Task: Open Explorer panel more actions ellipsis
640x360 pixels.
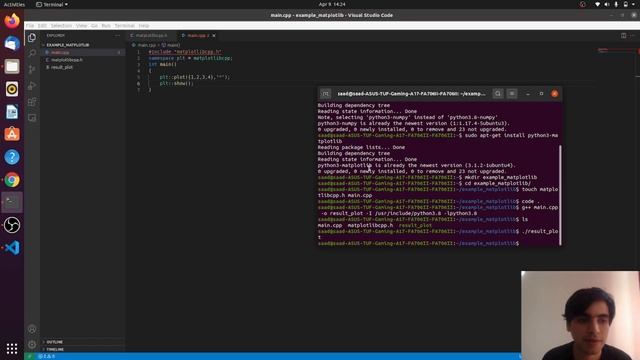Action: click(118, 36)
